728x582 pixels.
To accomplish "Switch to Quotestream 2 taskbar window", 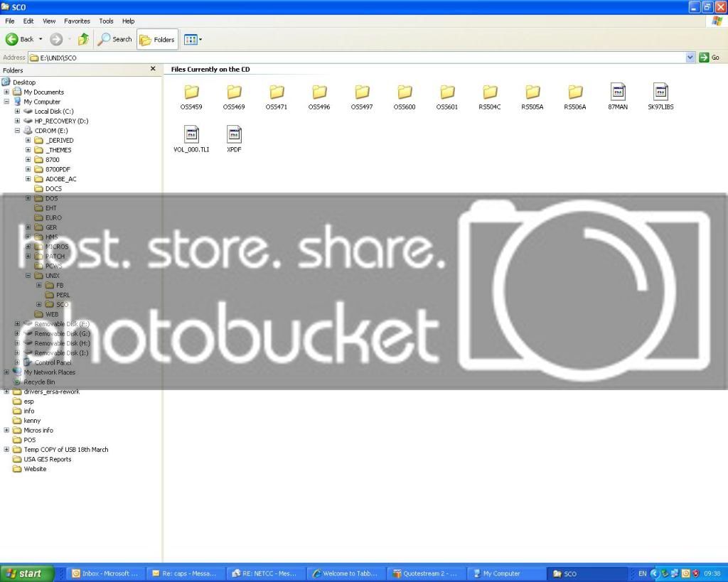I will (427, 573).
